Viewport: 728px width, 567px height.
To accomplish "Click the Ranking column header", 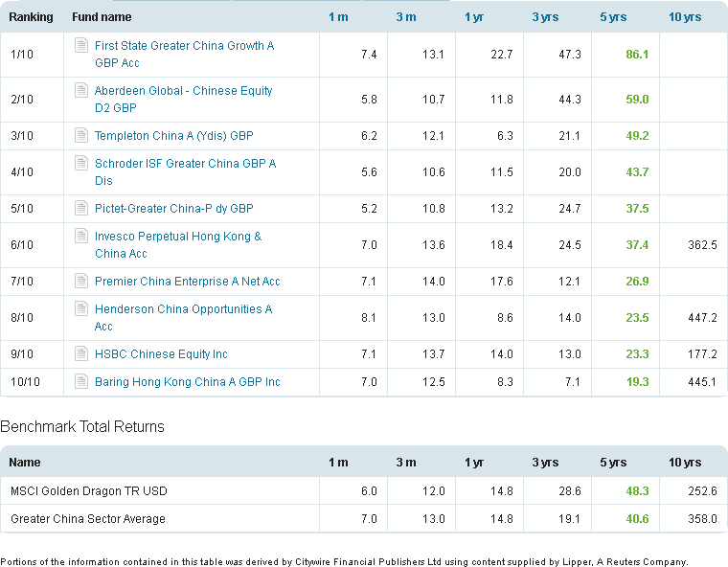I will [31, 17].
